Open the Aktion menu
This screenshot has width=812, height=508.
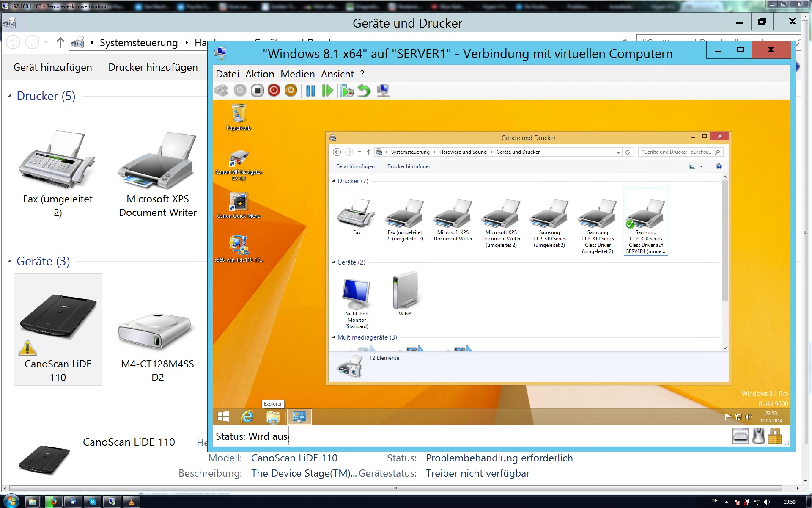click(259, 74)
